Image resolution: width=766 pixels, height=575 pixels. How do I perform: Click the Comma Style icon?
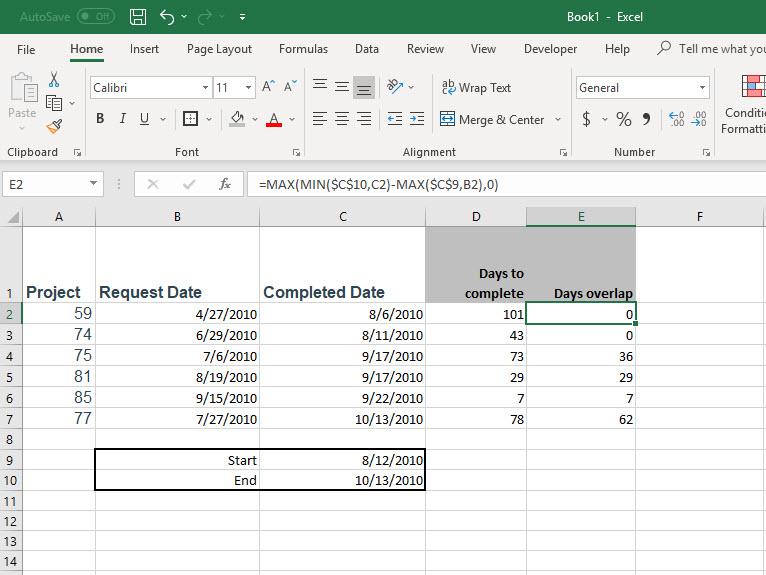(646, 119)
